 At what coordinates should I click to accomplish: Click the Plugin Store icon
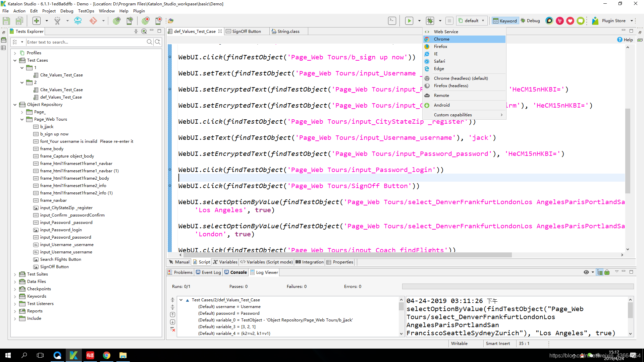[595, 20]
